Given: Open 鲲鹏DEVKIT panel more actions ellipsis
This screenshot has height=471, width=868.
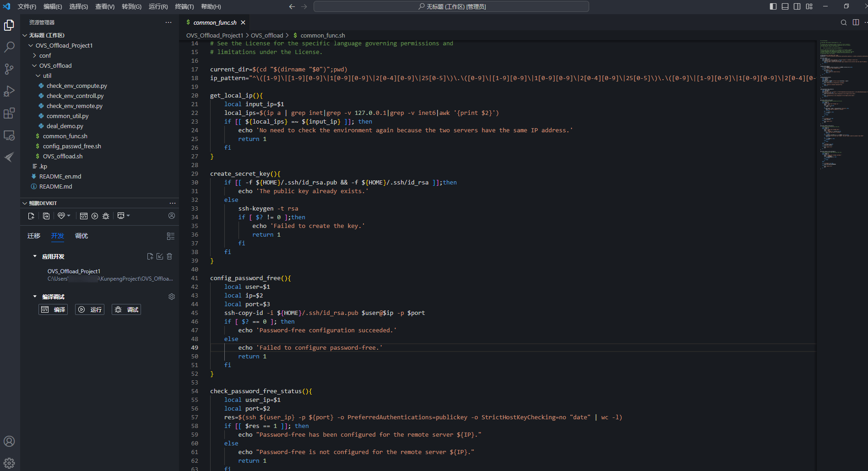Looking at the screenshot, I should [x=173, y=203].
